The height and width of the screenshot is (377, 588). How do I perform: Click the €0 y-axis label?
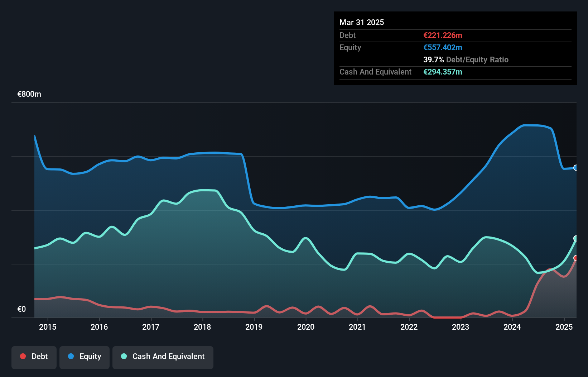(x=21, y=309)
